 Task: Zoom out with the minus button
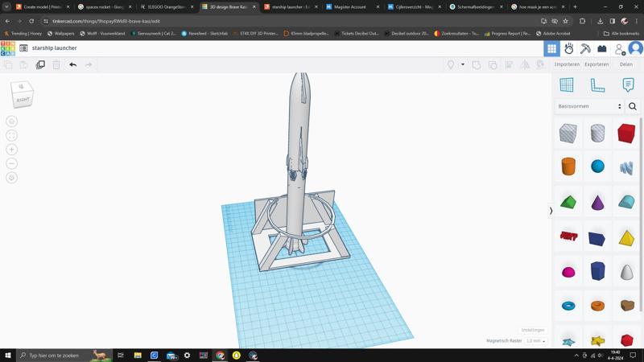tap(11, 164)
